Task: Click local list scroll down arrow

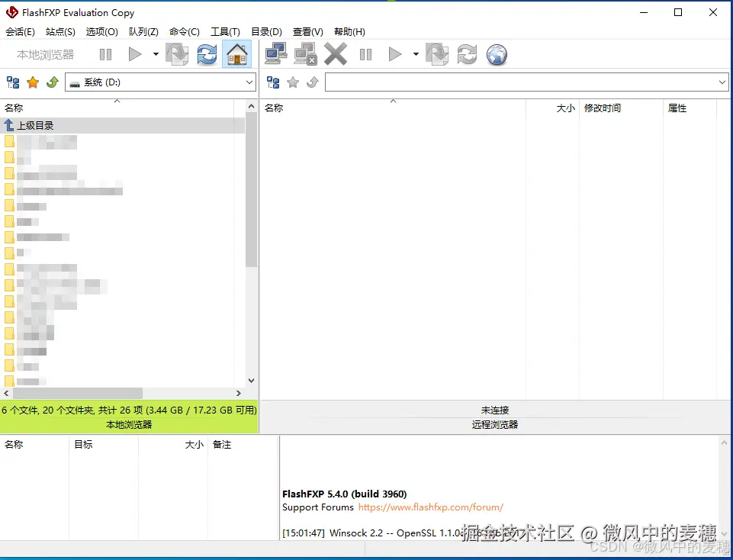Action: click(252, 381)
